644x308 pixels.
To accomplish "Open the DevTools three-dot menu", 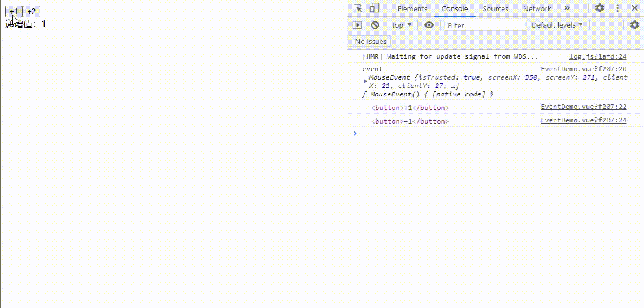I will pyautogui.click(x=617, y=8).
